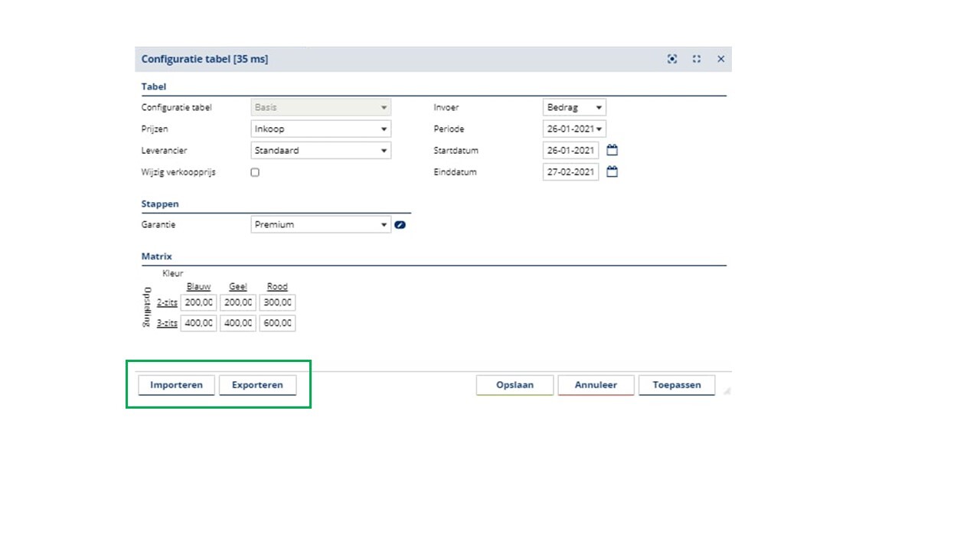Open the Prijzen dropdown

tap(321, 129)
